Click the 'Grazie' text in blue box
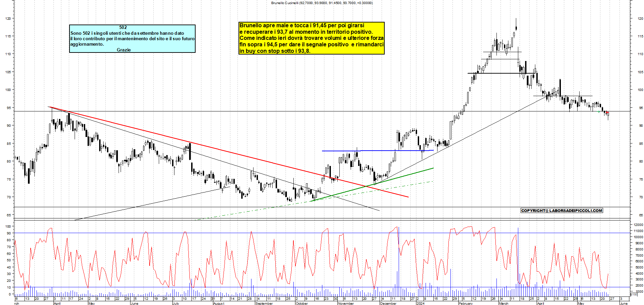644x305 pixels. (124, 50)
